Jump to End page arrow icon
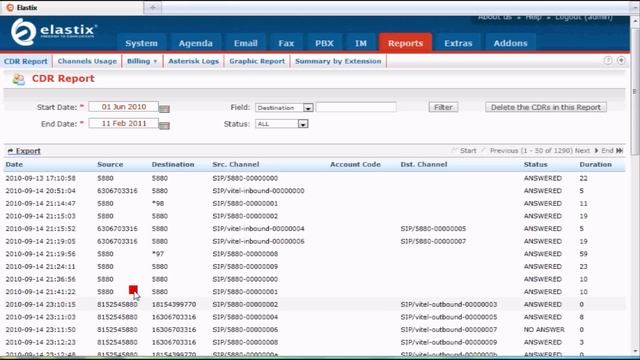 [x=620, y=151]
